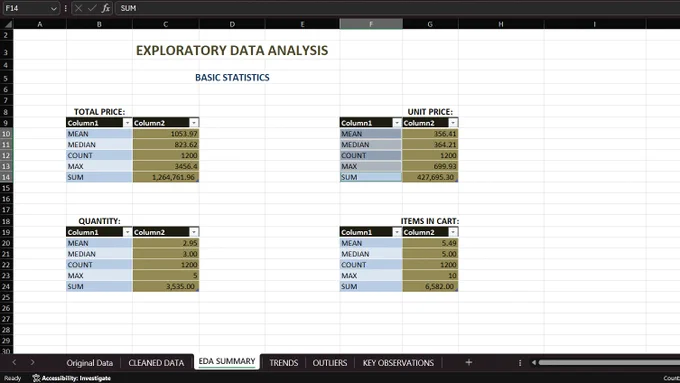Viewport: 680px width, 383px height.
Task: Click the Insert Function fx icon
Action: pyautogui.click(x=105, y=8)
